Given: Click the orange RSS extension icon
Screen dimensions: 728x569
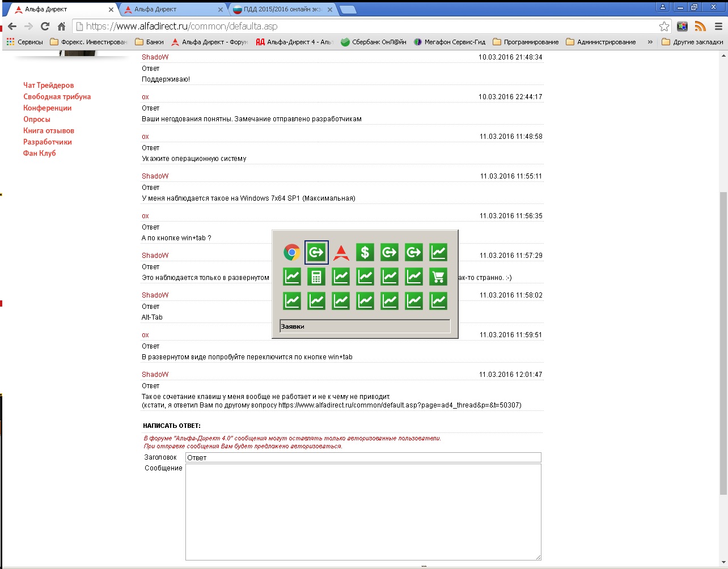Looking at the screenshot, I should coord(700,27).
